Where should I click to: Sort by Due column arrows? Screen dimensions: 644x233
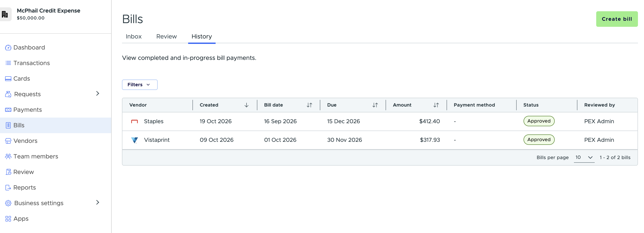[375, 105]
